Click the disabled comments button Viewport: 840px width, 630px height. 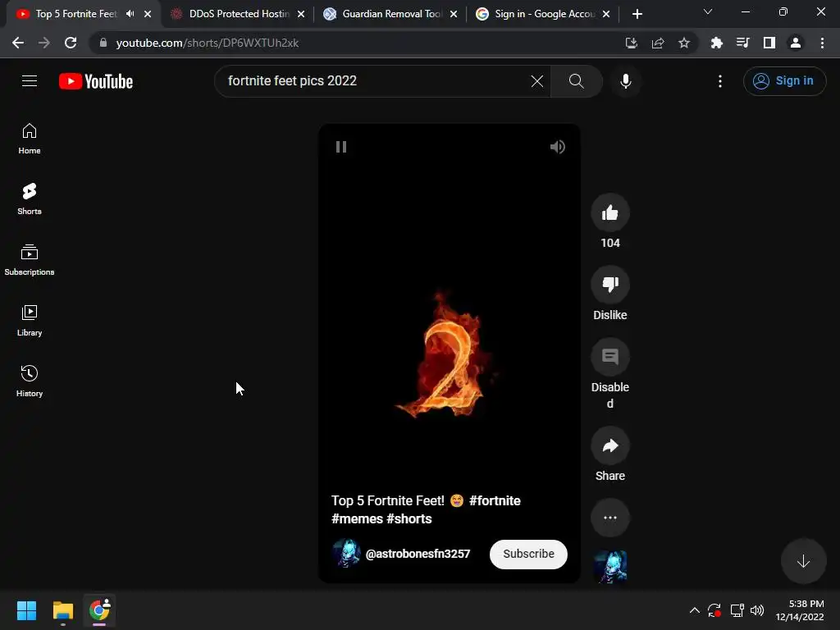coord(610,357)
